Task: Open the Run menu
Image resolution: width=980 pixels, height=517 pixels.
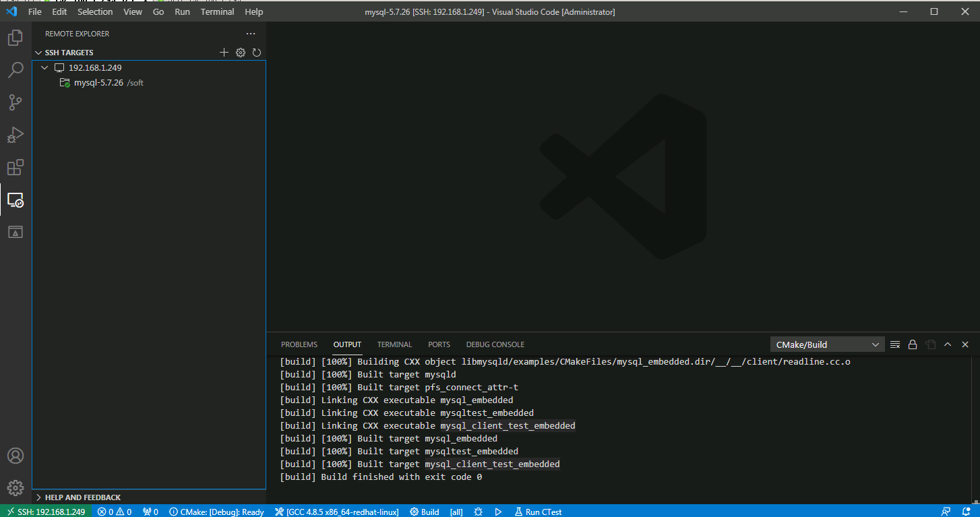Action: coord(182,11)
